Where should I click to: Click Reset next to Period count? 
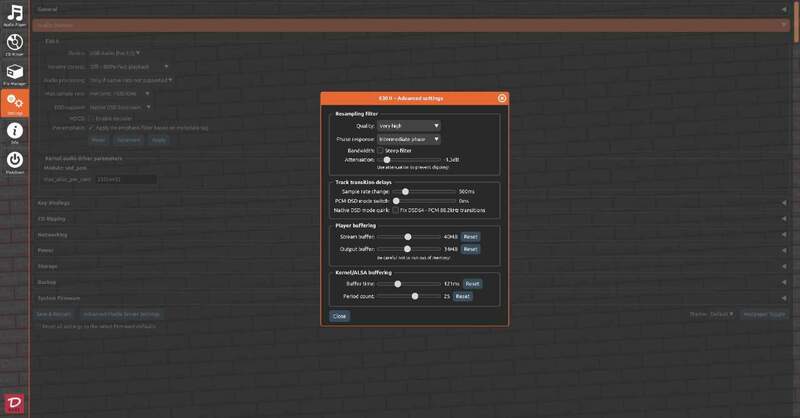[x=462, y=296]
